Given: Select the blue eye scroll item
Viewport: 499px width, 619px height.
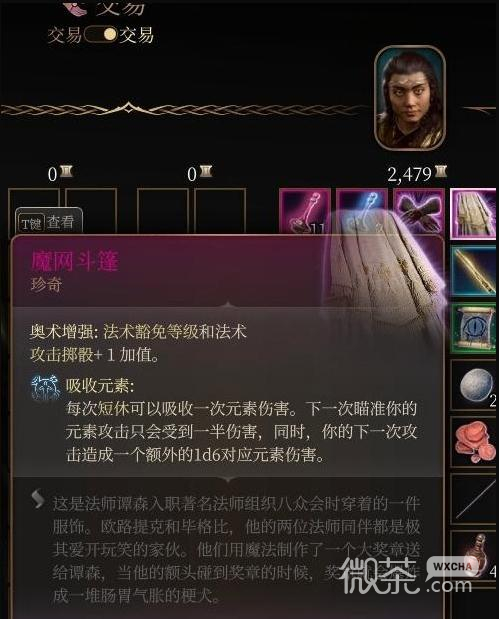Looking at the screenshot, I should pyautogui.click(x=474, y=328).
